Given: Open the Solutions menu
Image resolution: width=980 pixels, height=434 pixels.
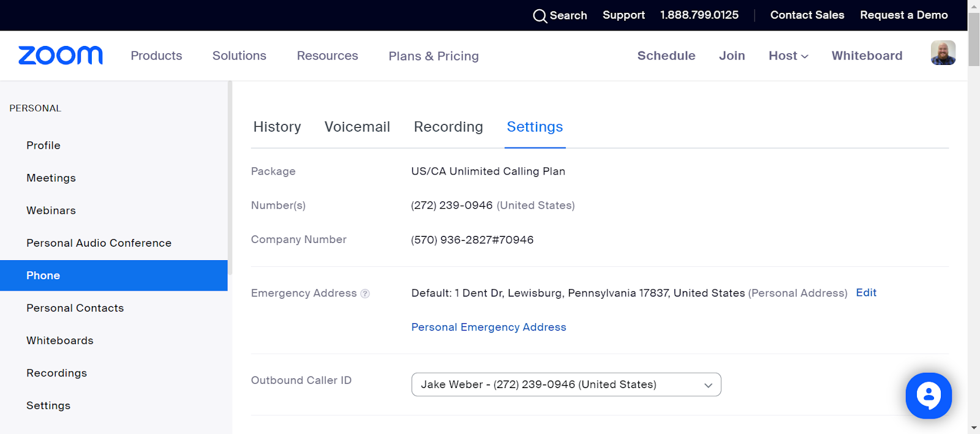Looking at the screenshot, I should pyautogui.click(x=239, y=56).
